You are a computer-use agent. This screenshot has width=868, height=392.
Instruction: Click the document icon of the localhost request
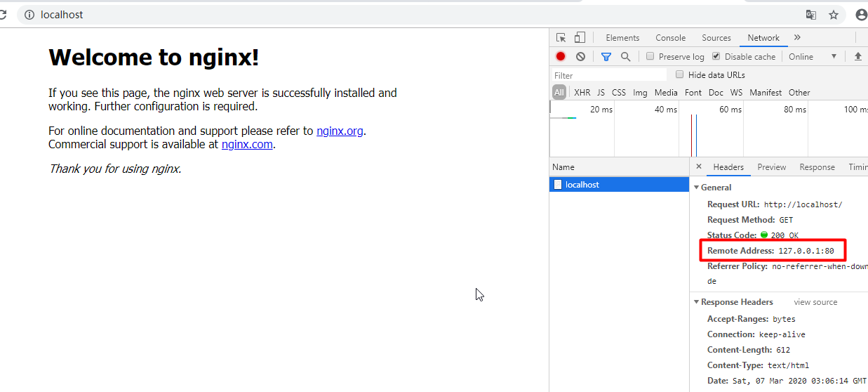(x=558, y=184)
